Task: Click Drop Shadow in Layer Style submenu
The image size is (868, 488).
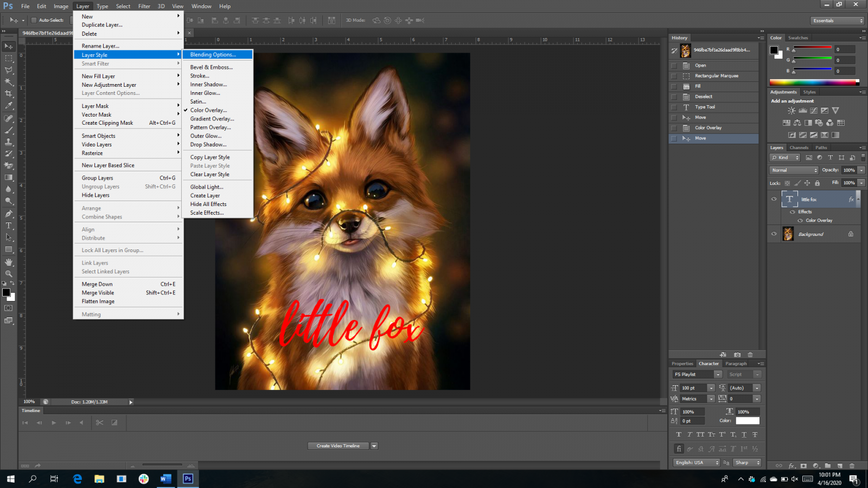Action: [x=208, y=145]
